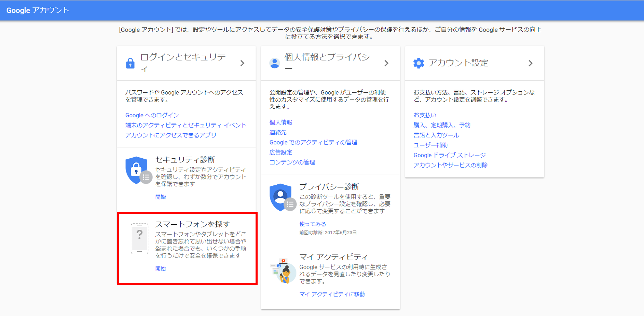Start セキュリティ診断 via its 開始 link
This screenshot has width=644, height=316.
161,197
